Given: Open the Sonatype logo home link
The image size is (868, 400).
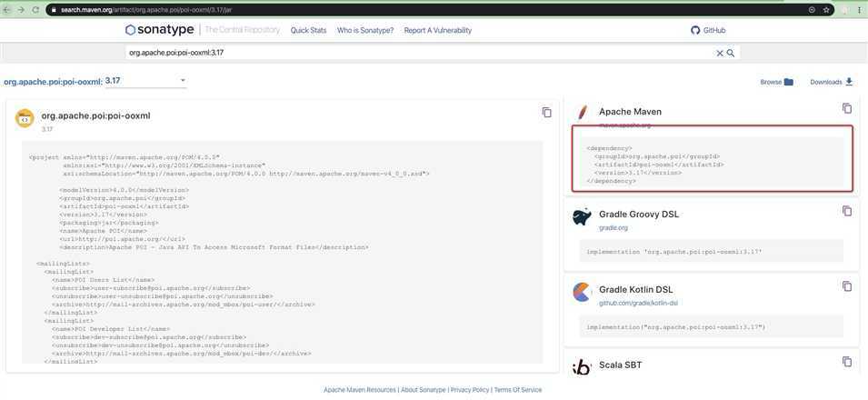Looking at the screenshot, I should (159, 30).
